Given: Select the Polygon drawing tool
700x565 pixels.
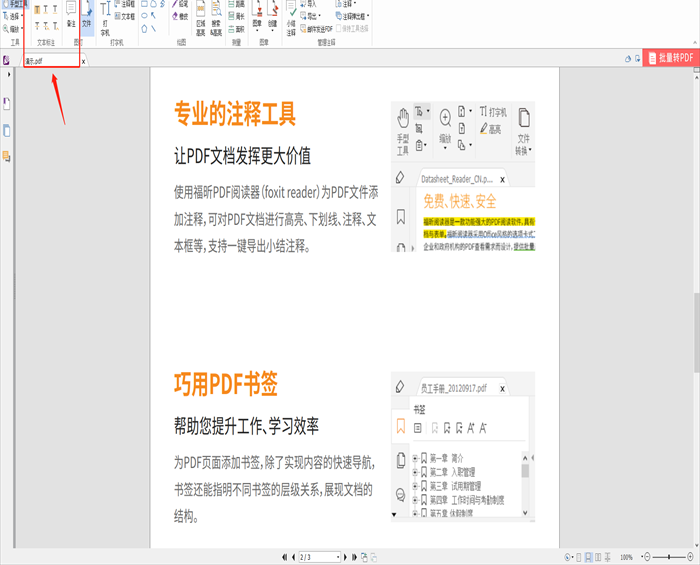Looking at the screenshot, I should [145, 29].
